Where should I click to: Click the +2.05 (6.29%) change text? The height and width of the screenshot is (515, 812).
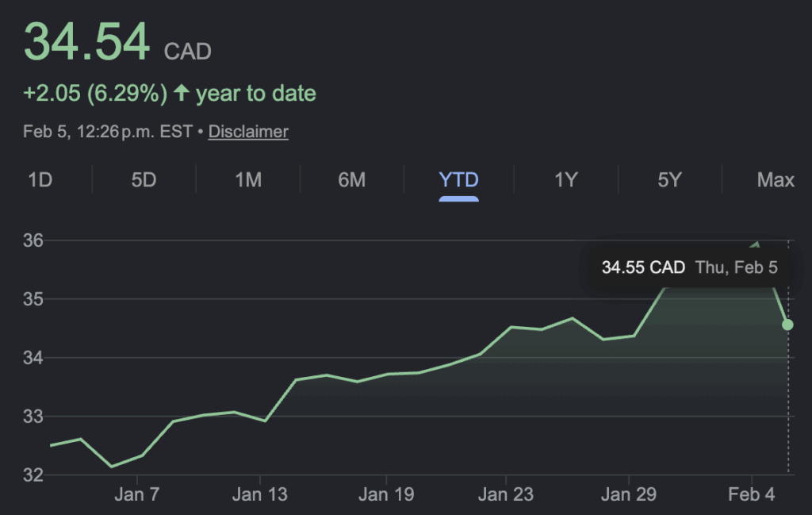pyautogui.click(x=95, y=94)
